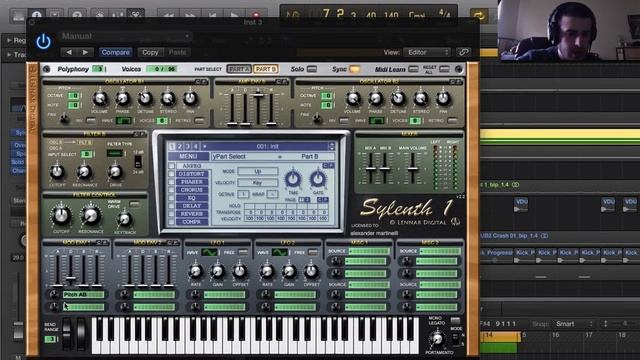640x360 pixels.
Task: Click Filter B Drive knob
Action: click(115, 172)
